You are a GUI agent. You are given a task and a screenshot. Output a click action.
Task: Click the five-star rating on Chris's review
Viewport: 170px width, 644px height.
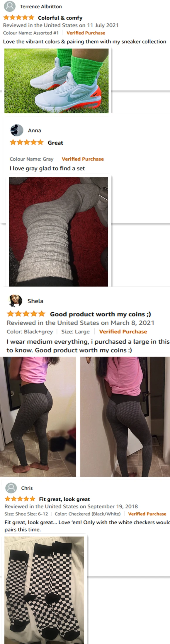pos(20,499)
